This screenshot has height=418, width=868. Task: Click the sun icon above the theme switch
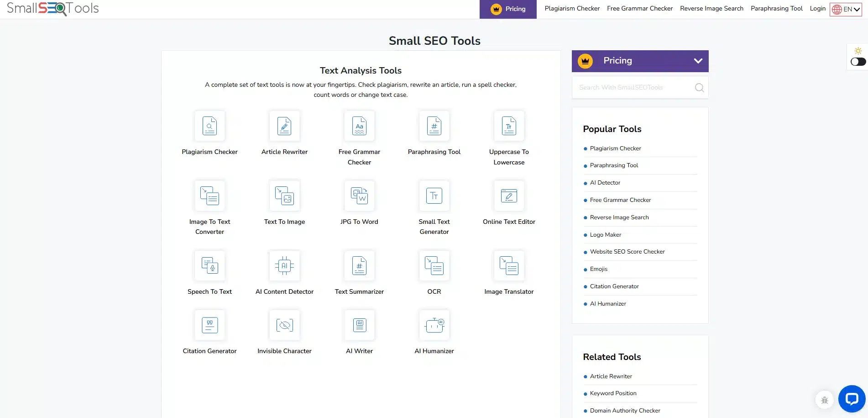[858, 51]
